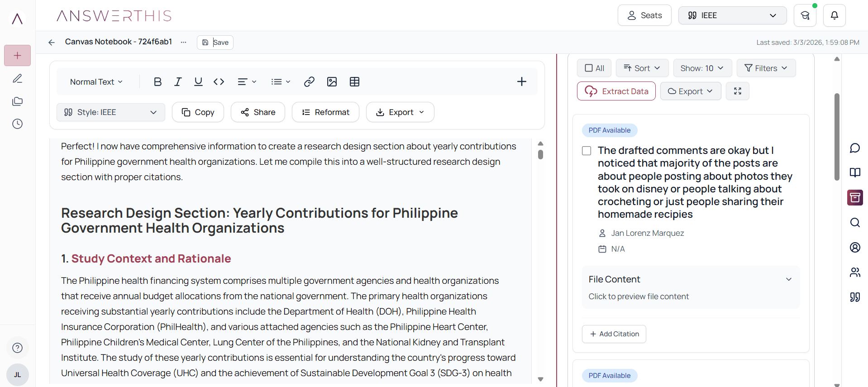Open the Show: 10 dropdown
This screenshot has height=387, width=868.
coord(702,68)
